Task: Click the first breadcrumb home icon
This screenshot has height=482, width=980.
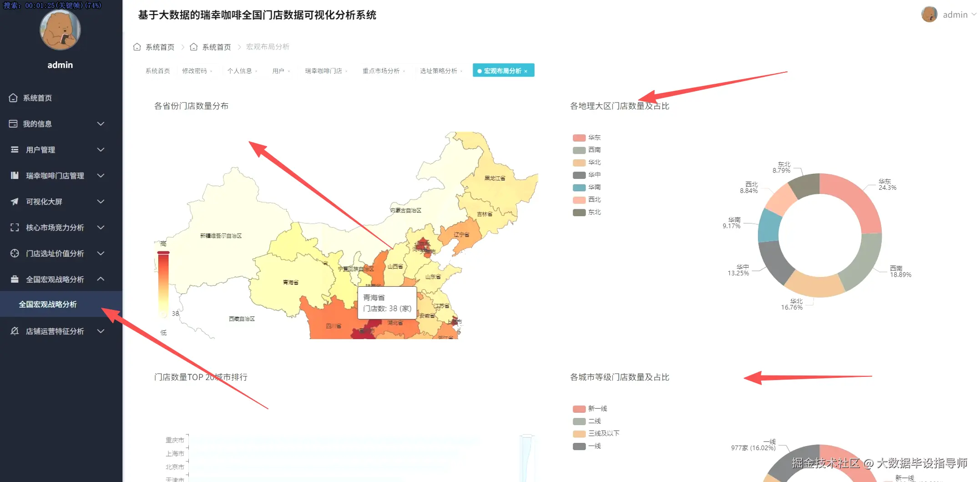Action: click(137, 47)
